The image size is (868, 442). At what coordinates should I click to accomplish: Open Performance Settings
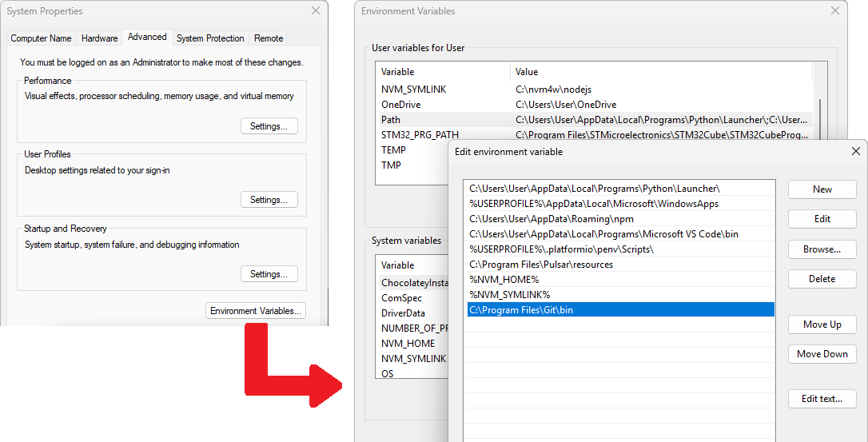269,126
